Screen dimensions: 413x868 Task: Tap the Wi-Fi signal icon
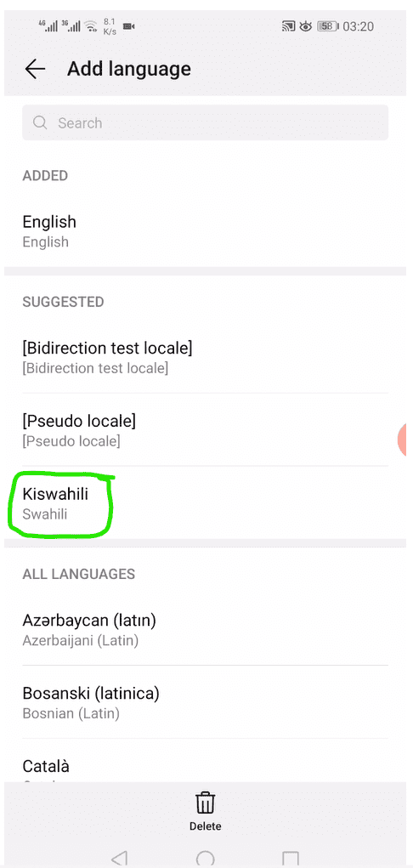[91, 26]
